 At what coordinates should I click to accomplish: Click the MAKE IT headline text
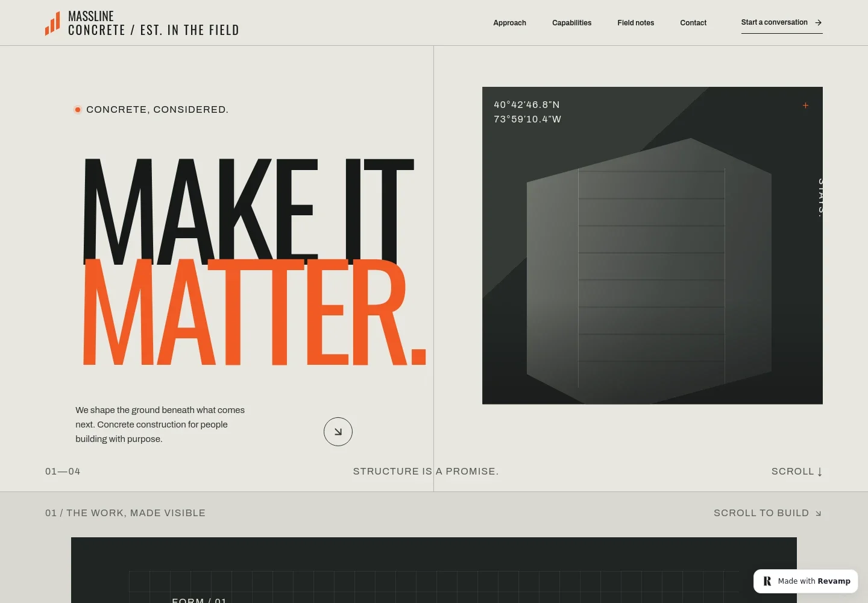point(248,211)
